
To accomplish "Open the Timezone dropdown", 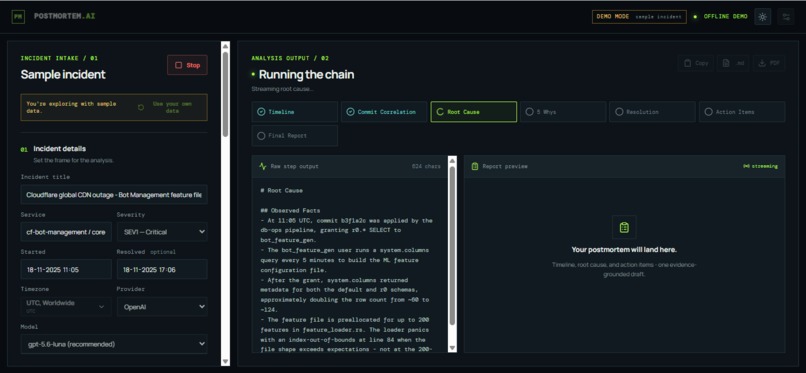I will tap(66, 306).
